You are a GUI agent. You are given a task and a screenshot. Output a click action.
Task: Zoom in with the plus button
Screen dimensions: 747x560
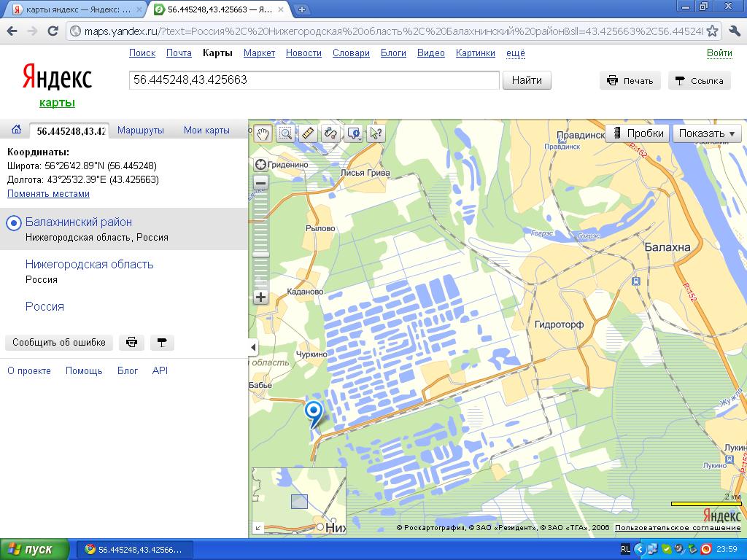pos(260,297)
